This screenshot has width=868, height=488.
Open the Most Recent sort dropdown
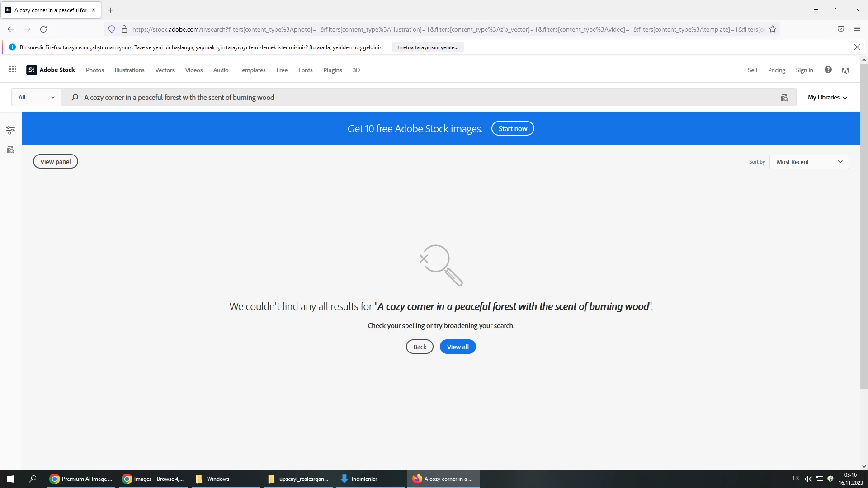(809, 162)
